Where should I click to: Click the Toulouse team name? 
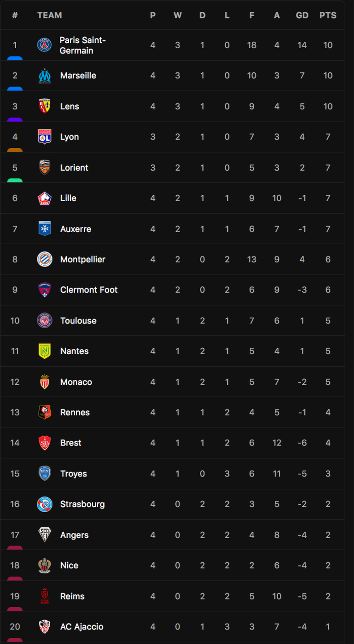point(78,320)
